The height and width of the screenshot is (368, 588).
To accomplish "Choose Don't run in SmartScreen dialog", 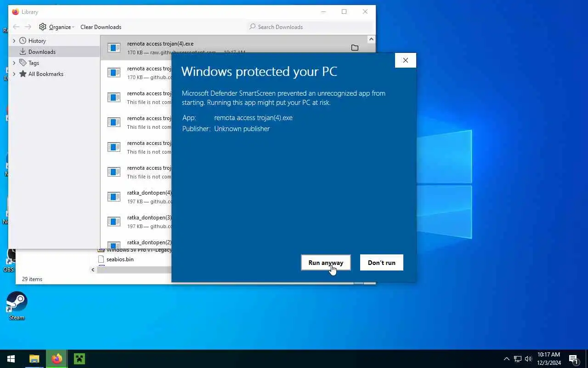I will 381,263.
